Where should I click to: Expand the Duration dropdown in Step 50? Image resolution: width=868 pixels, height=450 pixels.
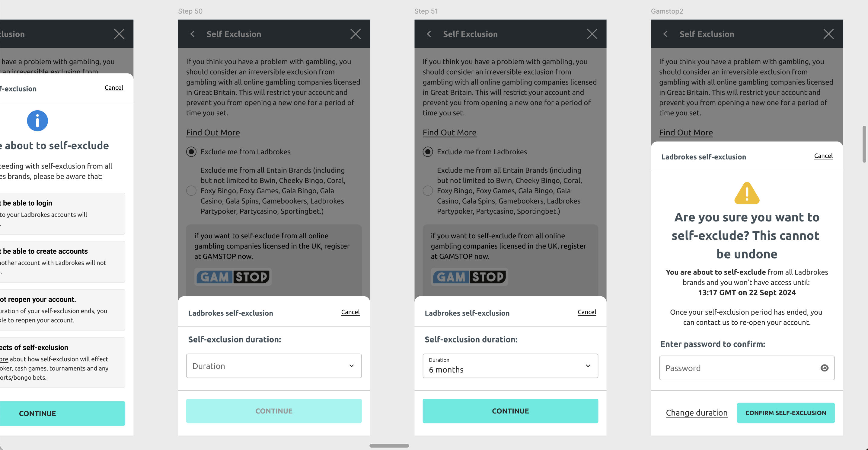(274, 366)
